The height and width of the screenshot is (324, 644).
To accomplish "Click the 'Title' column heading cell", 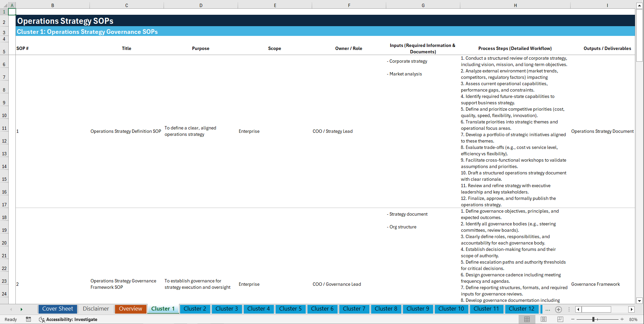I will point(127,48).
